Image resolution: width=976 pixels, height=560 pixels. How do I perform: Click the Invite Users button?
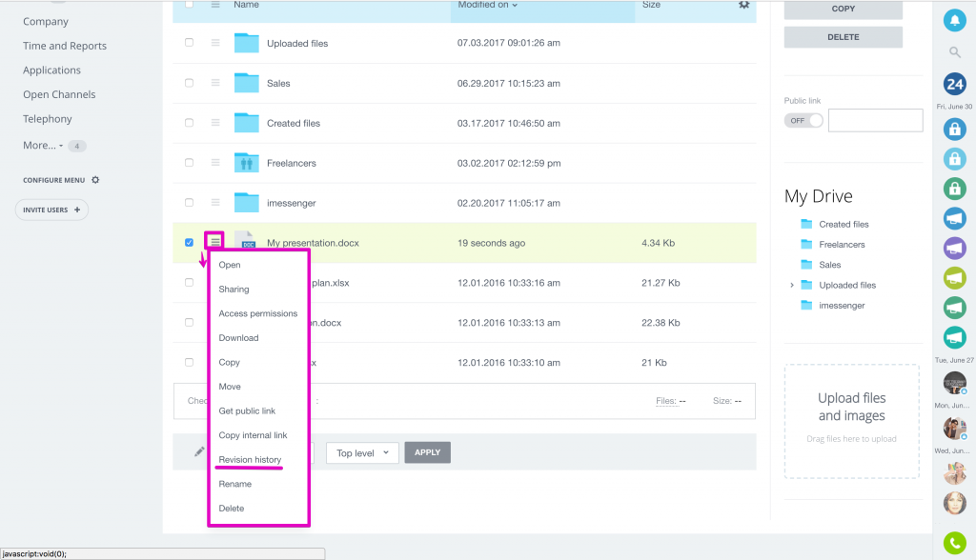tap(51, 210)
